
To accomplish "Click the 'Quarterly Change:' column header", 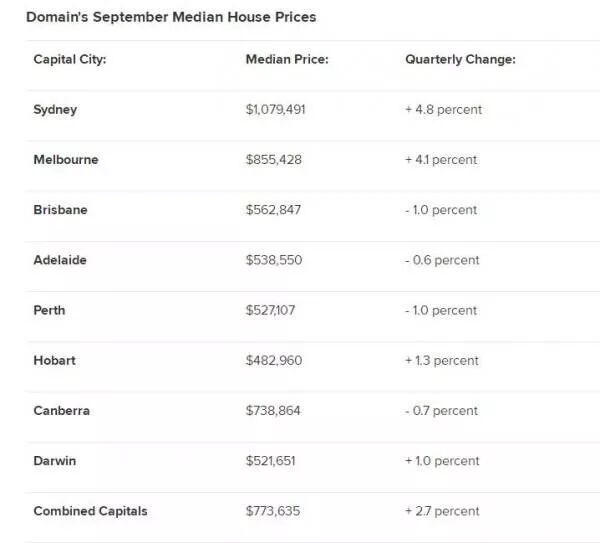I will [x=460, y=59].
